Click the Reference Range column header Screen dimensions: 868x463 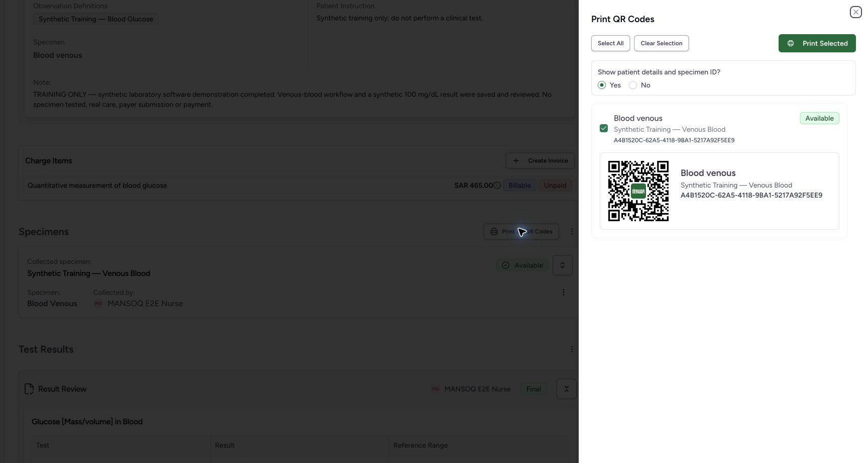(420, 445)
